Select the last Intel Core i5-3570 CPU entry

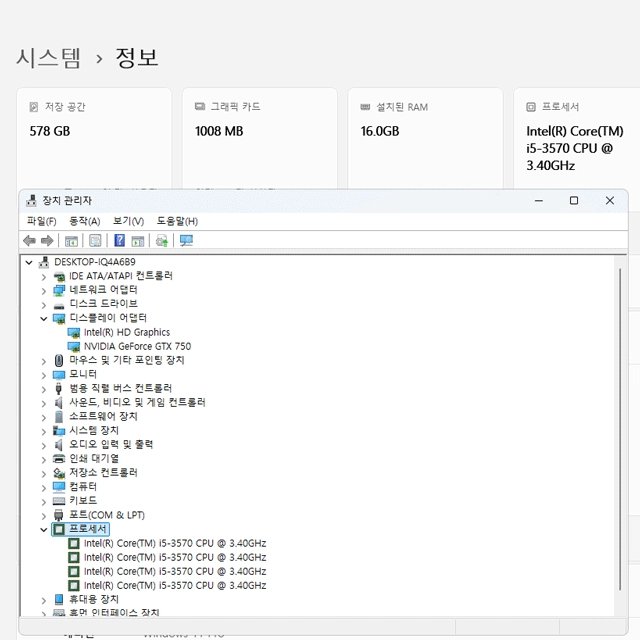pos(175,586)
